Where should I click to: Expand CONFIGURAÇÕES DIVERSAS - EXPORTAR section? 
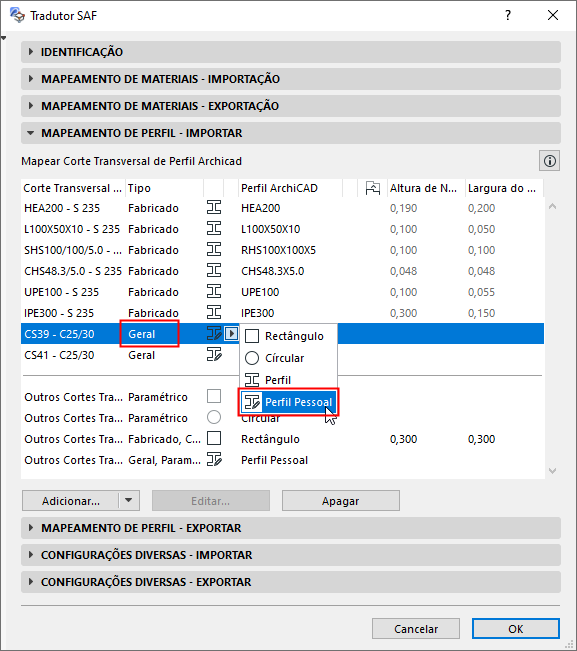pos(291,582)
